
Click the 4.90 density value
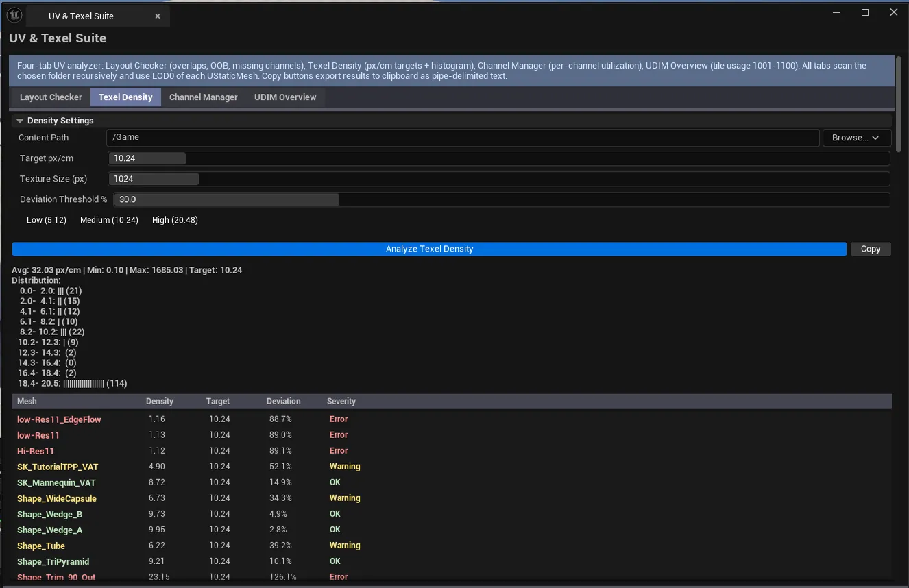pos(157,467)
